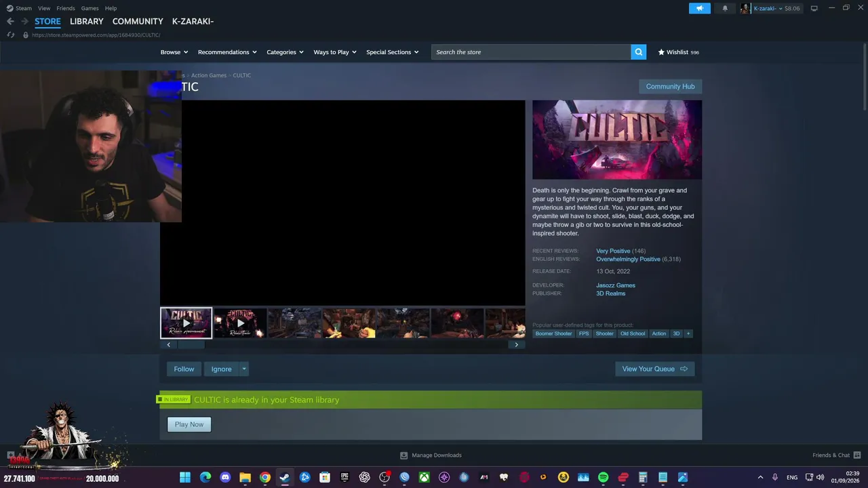
Task: Open the Categories dropdown
Action: coord(285,52)
